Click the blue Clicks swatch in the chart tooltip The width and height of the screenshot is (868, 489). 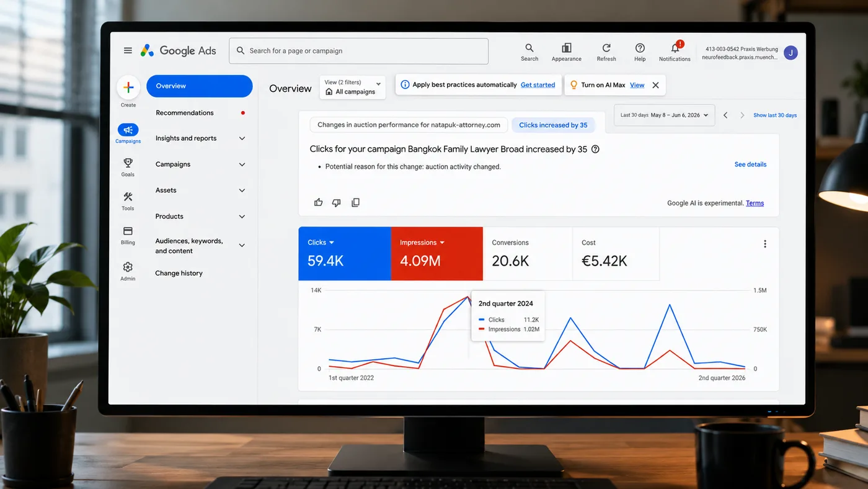click(482, 320)
